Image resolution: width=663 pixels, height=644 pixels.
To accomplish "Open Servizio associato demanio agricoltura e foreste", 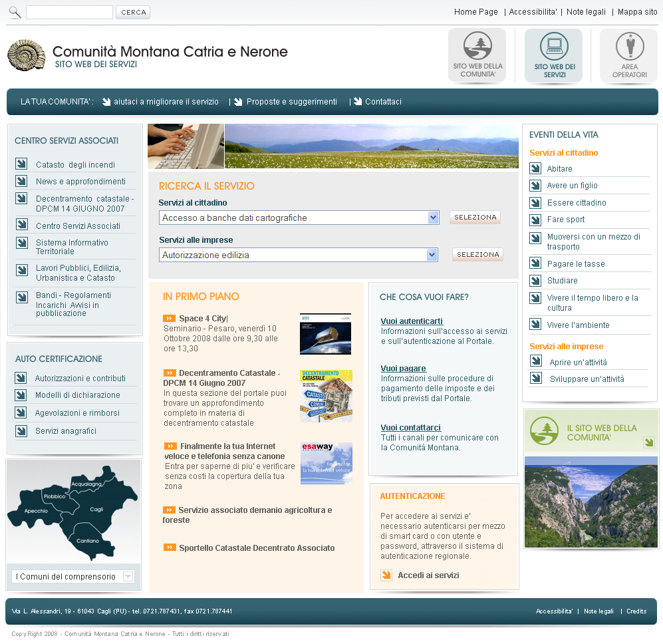I will [x=247, y=515].
